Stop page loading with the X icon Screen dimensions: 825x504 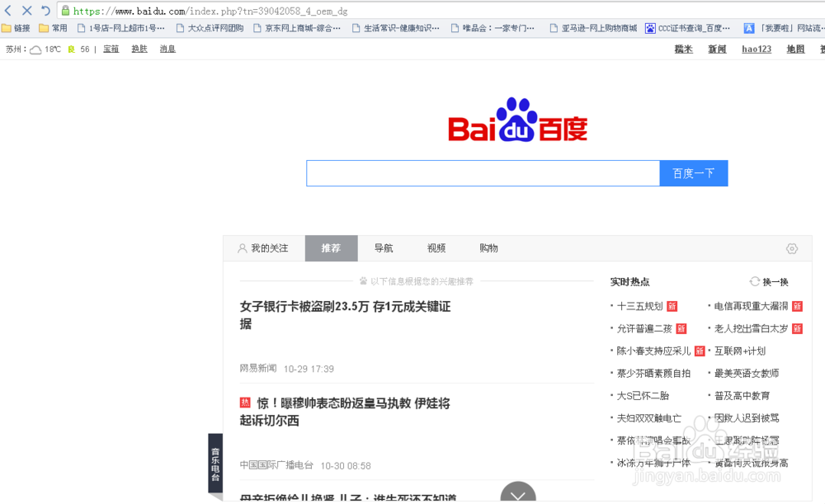click(27, 10)
